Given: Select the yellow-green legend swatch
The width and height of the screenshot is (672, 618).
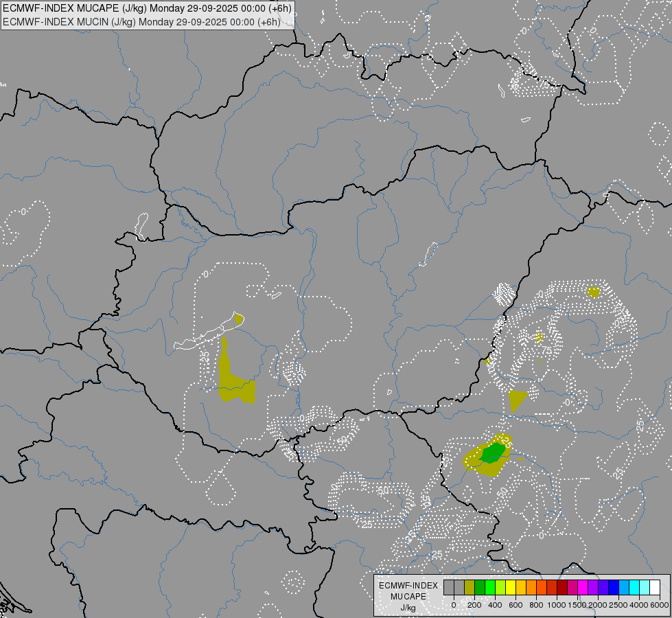Looking at the screenshot, I should pyautogui.click(x=500, y=587).
